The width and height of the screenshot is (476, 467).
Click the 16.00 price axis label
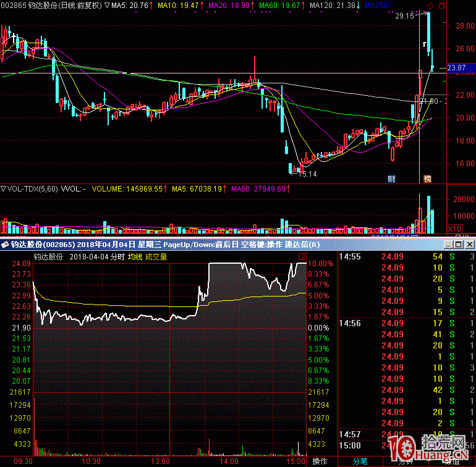[x=465, y=163]
